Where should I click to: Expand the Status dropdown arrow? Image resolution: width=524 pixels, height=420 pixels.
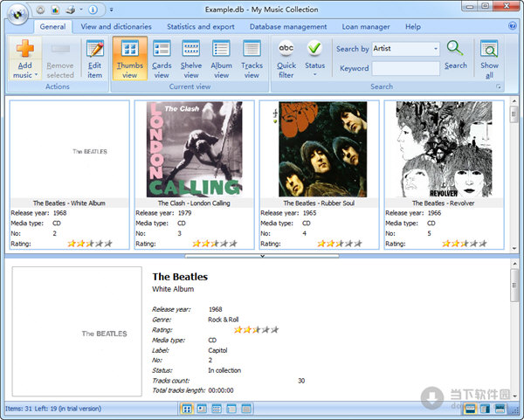tap(314, 74)
